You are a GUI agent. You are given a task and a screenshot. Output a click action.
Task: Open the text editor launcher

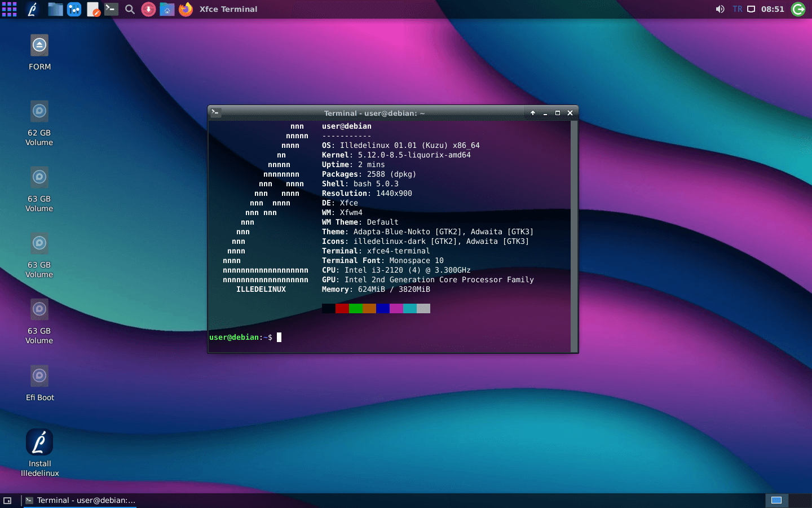pyautogui.click(x=93, y=9)
